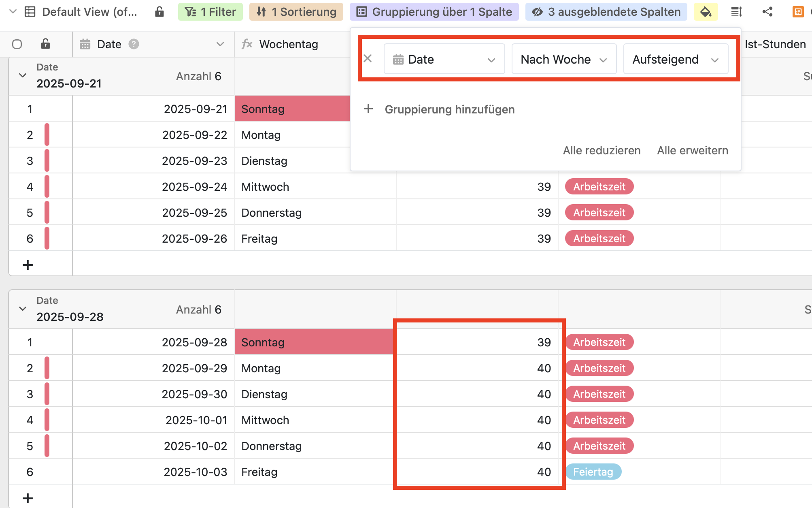
Task: Toggle the select-all rows checkbox
Action: pos(17,44)
